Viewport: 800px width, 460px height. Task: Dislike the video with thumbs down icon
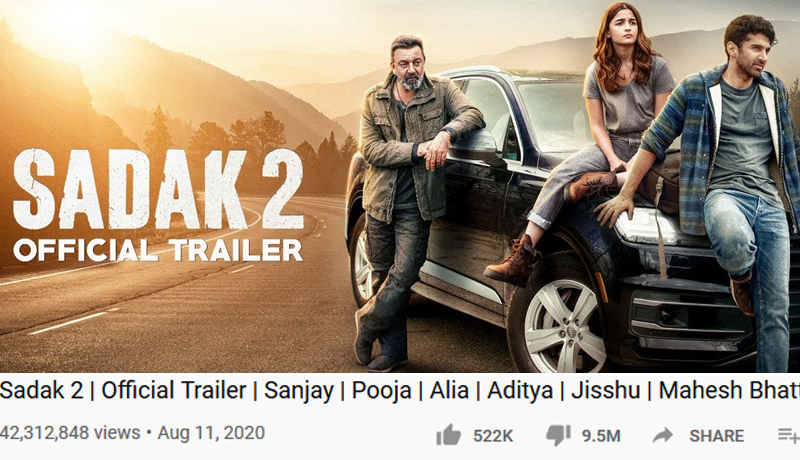pyautogui.click(x=558, y=437)
